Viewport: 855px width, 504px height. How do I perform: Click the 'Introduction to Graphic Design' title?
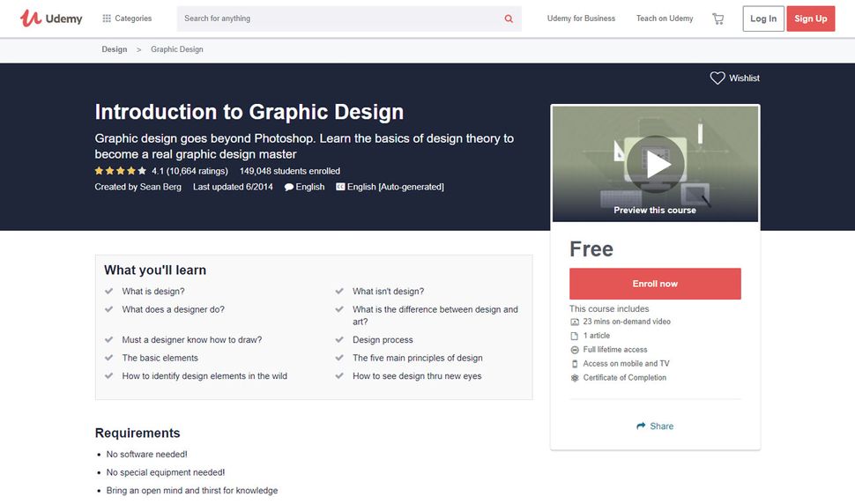249,112
